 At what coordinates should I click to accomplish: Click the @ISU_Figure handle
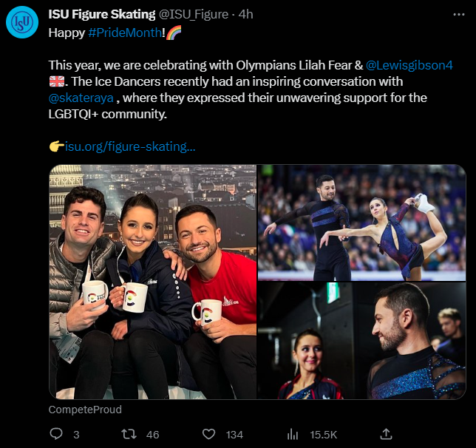point(194,14)
